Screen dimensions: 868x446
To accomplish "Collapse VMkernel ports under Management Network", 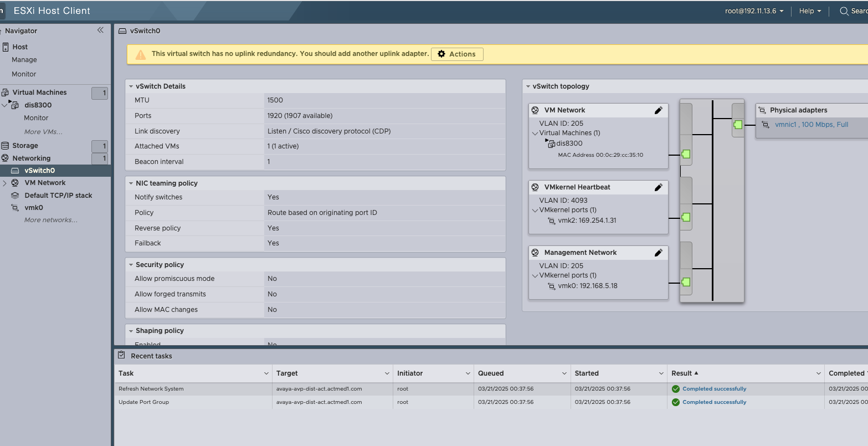I will (x=535, y=275).
